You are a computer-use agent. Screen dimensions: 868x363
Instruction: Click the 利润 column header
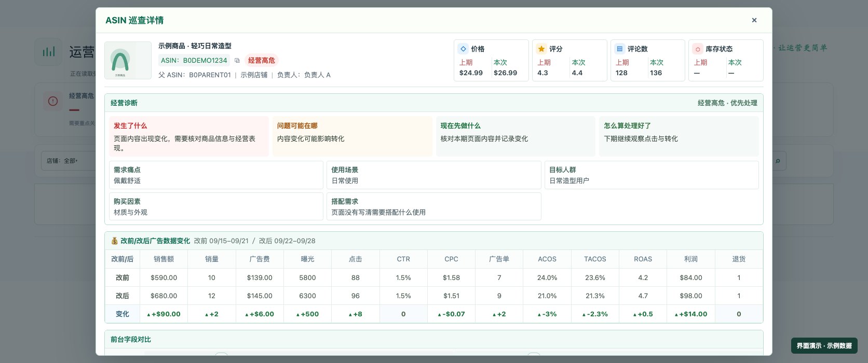pos(691,259)
